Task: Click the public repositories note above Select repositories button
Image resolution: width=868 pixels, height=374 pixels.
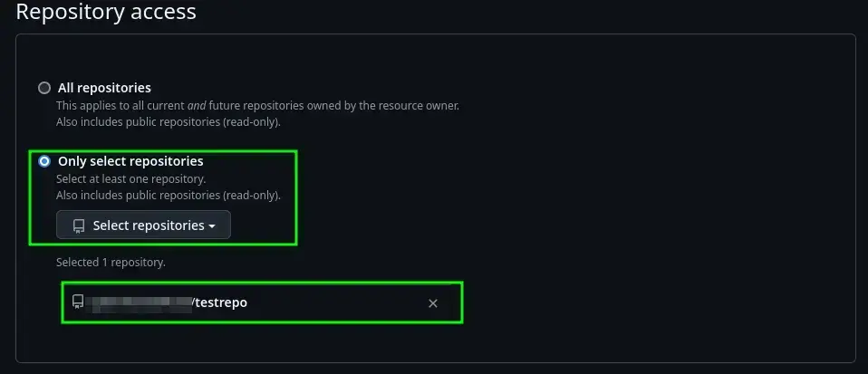Action: pos(168,195)
